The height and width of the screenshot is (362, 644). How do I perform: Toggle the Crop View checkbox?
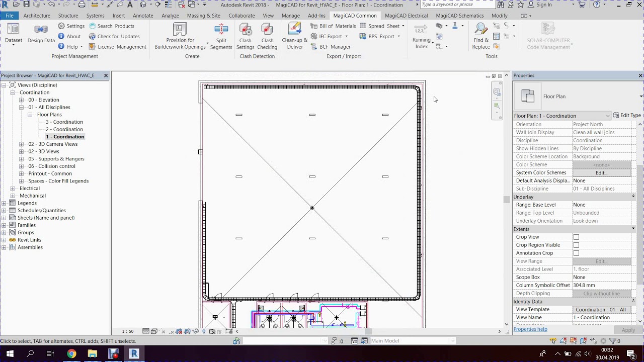pyautogui.click(x=576, y=237)
